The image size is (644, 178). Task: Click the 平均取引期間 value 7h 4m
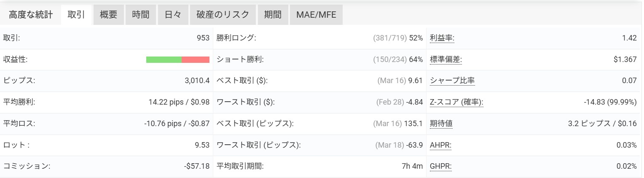[412, 167]
